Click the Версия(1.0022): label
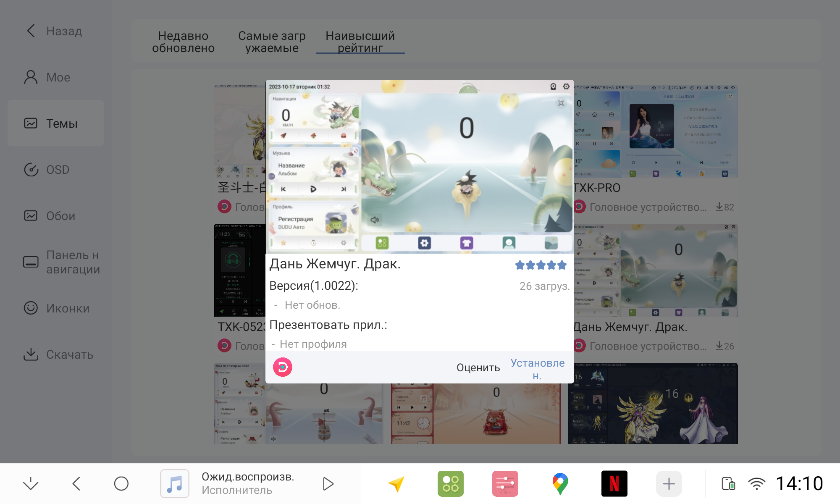840x504 pixels. click(314, 286)
